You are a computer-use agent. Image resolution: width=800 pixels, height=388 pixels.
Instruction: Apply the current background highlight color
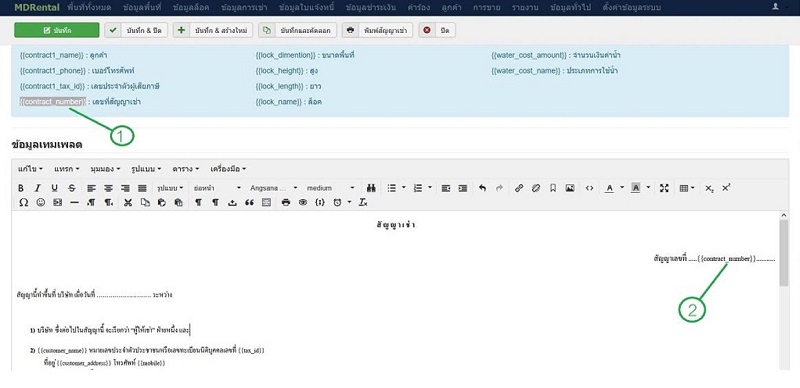pyautogui.click(x=635, y=188)
